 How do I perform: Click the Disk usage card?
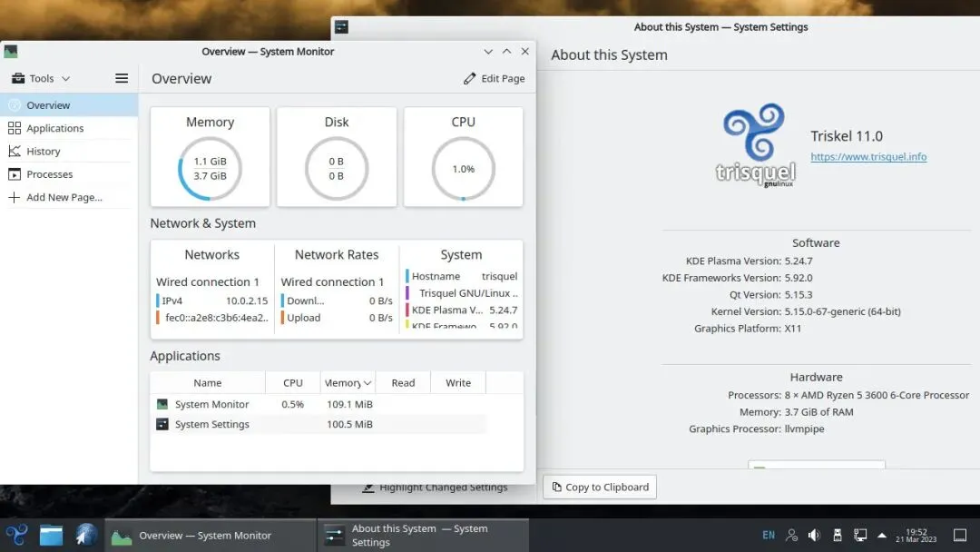[x=337, y=156]
